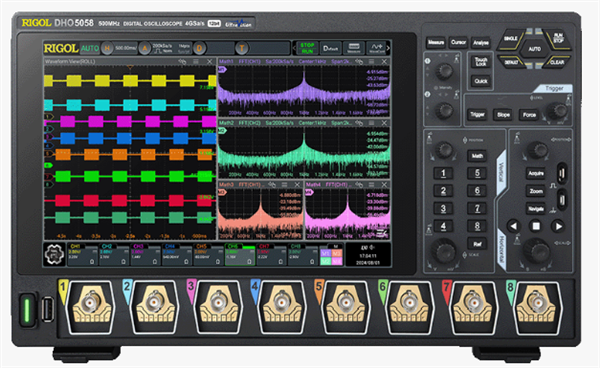Toggle channel 1 front-panel key
Image resolution: width=600 pixels, height=368 pixels.
[x=443, y=173]
